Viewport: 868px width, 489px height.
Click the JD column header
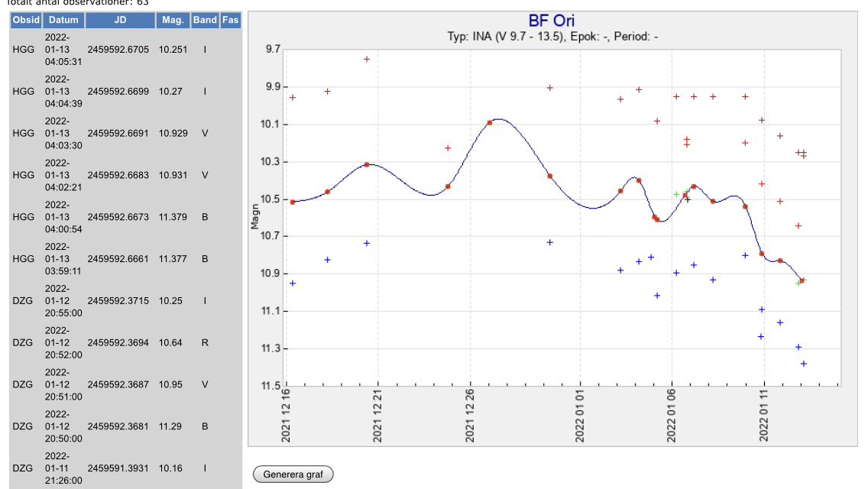[x=120, y=21]
